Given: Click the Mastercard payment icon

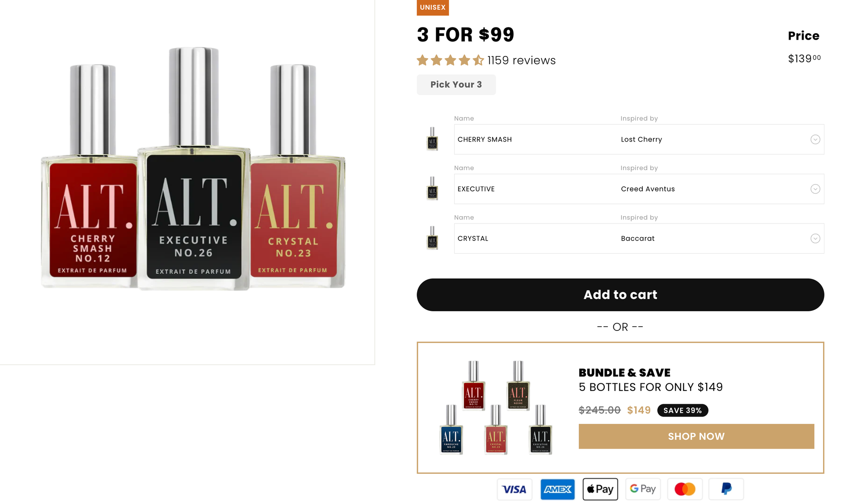Looking at the screenshot, I should tap(685, 489).
